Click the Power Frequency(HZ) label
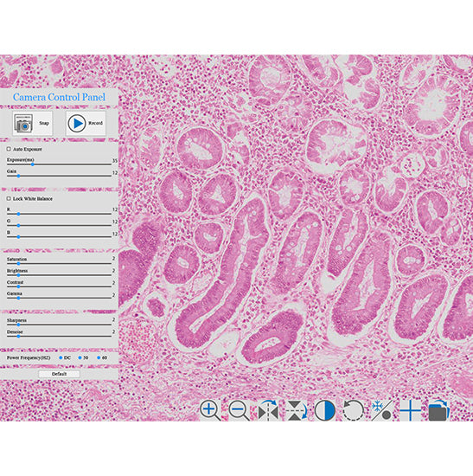This screenshot has width=473, height=476. click(29, 358)
